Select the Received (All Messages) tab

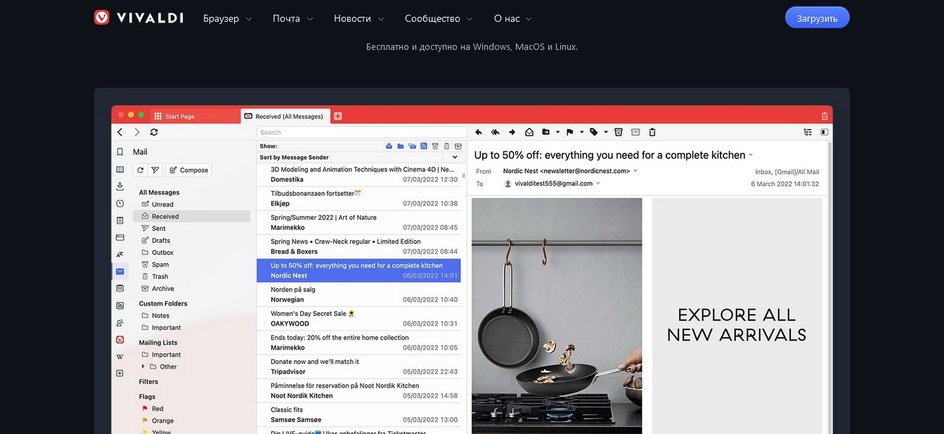(285, 116)
